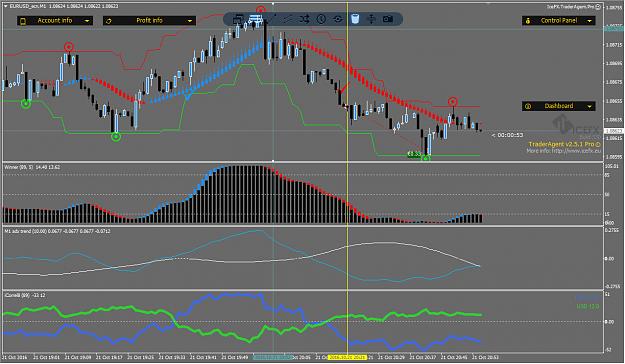625x364 pixels.
Task: Click the clock icon in floating toolbar
Action: coord(321,19)
